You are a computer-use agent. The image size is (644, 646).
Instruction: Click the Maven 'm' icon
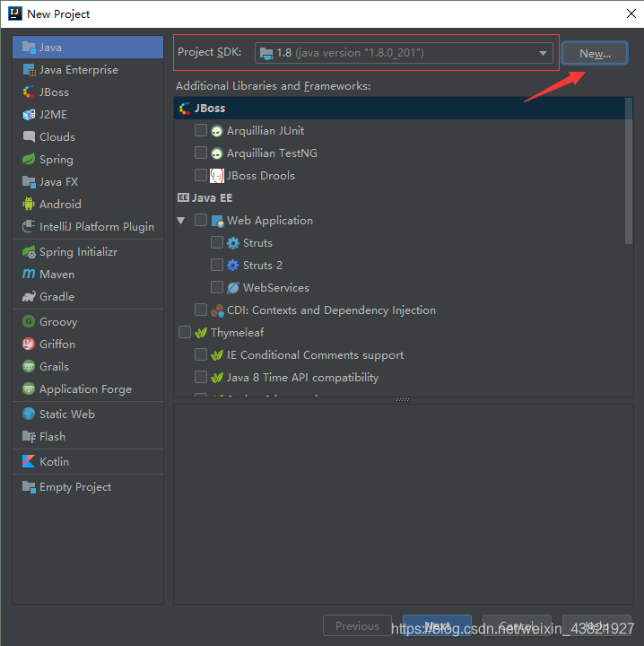pyautogui.click(x=29, y=274)
